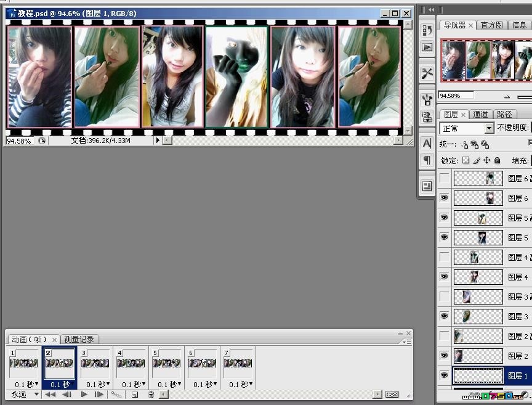Screen dimensions: 532x405
Task: Convert to timeline animation icon
Action: [392, 394]
